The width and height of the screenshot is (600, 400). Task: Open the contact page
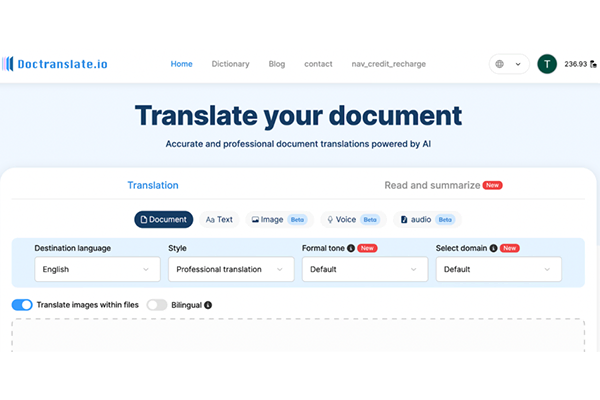pos(318,64)
